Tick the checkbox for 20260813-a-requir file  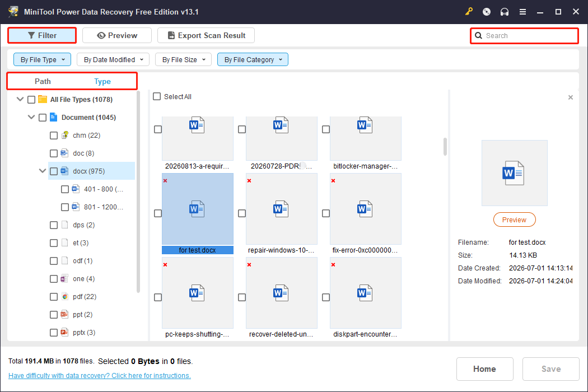click(158, 129)
